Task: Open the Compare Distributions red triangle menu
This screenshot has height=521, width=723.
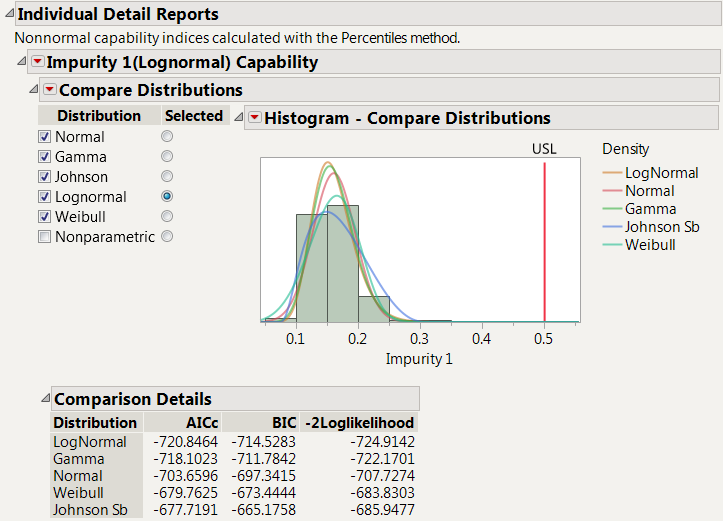Action: coord(50,89)
